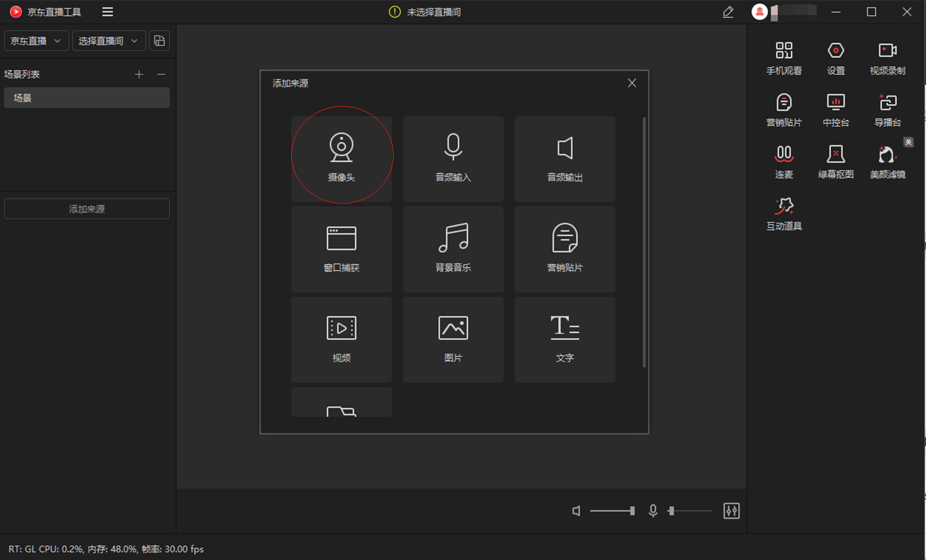The image size is (926, 560).
Task: Add 背景音乐 background music source
Action: click(x=453, y=249)
